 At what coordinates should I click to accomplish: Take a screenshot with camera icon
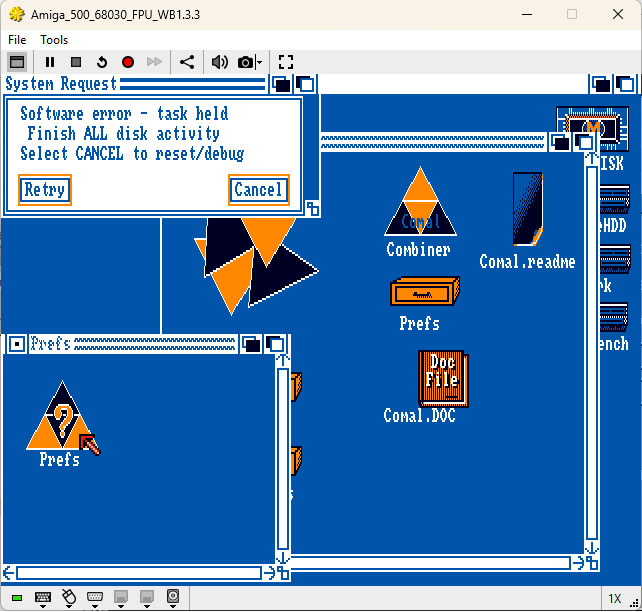(x=245, y=63)
